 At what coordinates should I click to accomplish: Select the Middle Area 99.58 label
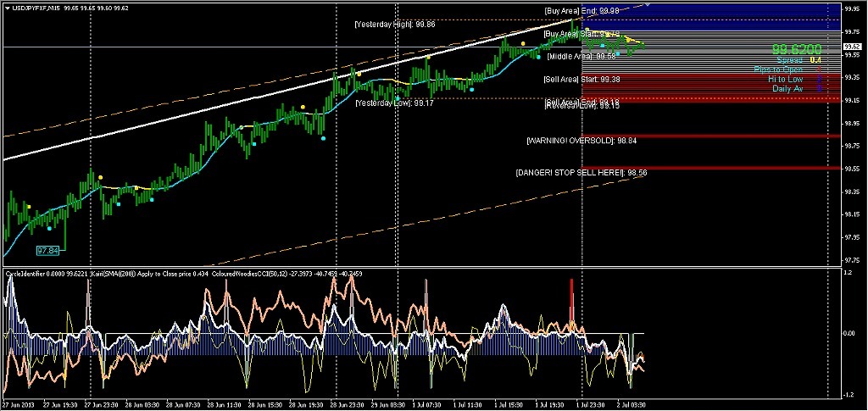583,57
